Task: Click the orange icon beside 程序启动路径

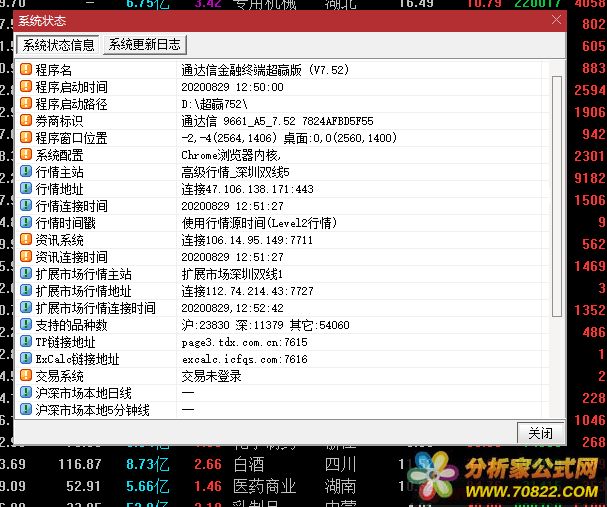Action: 26,103
